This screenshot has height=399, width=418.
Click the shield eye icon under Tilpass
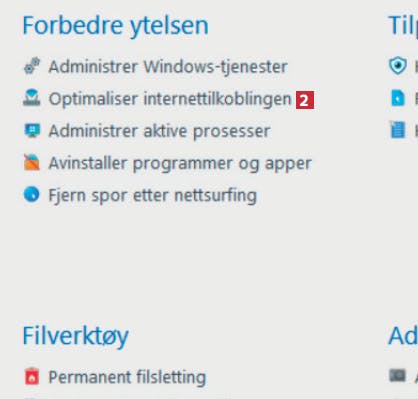click(x=398, y=66)
